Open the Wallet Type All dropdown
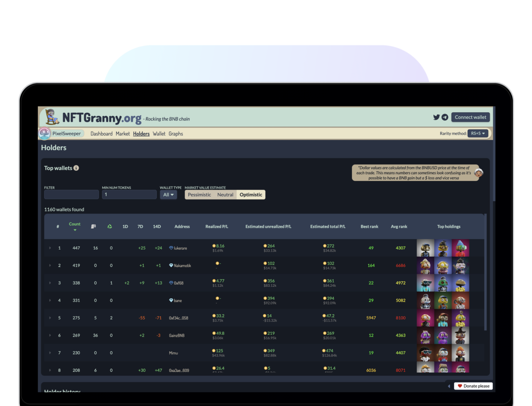The image size is (532, 406). pos(168,195)
